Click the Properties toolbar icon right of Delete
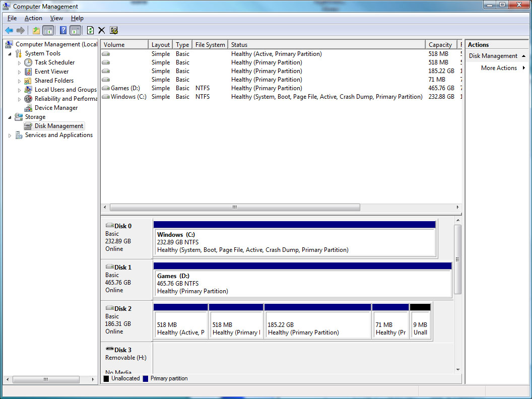The height and width of the screenshot is (399, 532). pyautogui.click(x=114, y=31)
